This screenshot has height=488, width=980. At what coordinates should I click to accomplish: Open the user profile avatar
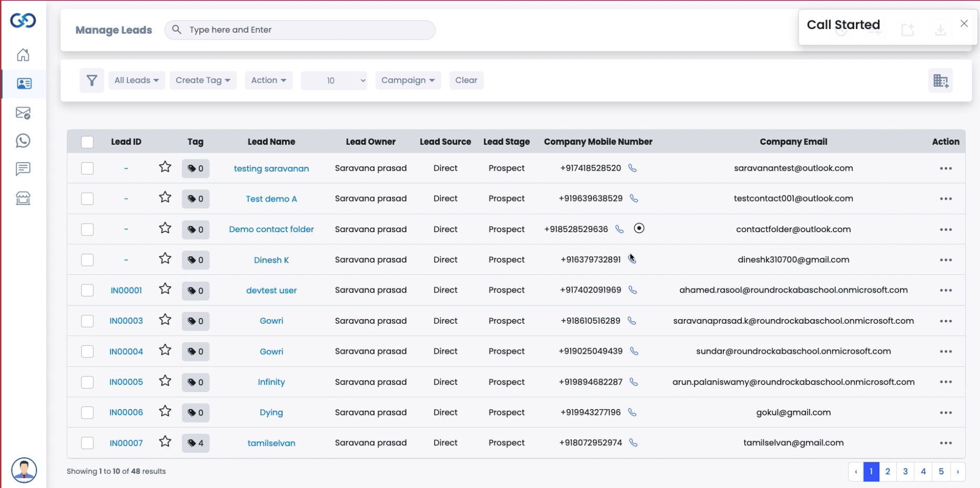click(x=24, y=470)
